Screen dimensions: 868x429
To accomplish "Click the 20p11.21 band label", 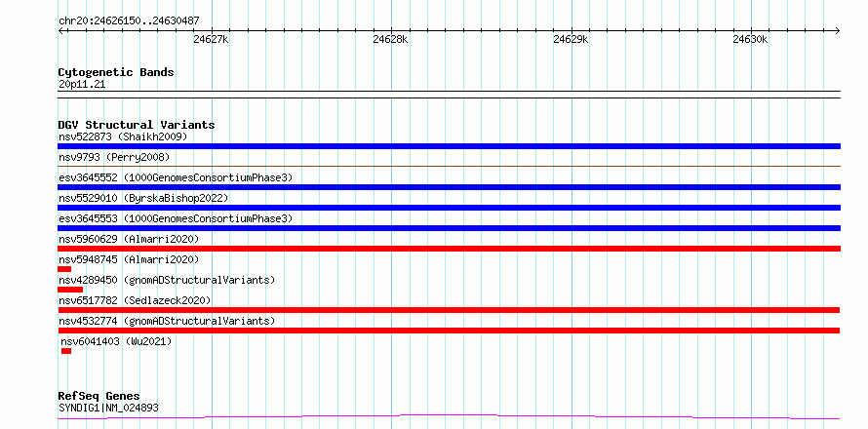I will coord(82,85).
